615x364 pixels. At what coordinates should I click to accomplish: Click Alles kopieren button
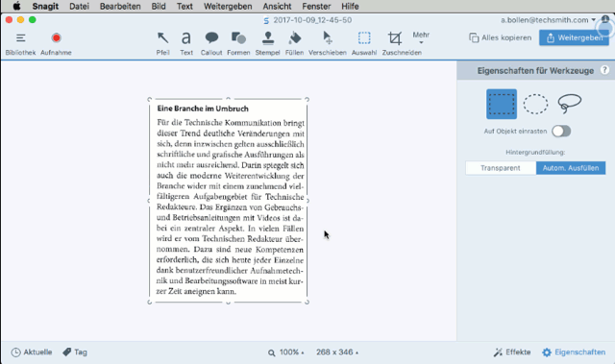(x=501, y=37)
